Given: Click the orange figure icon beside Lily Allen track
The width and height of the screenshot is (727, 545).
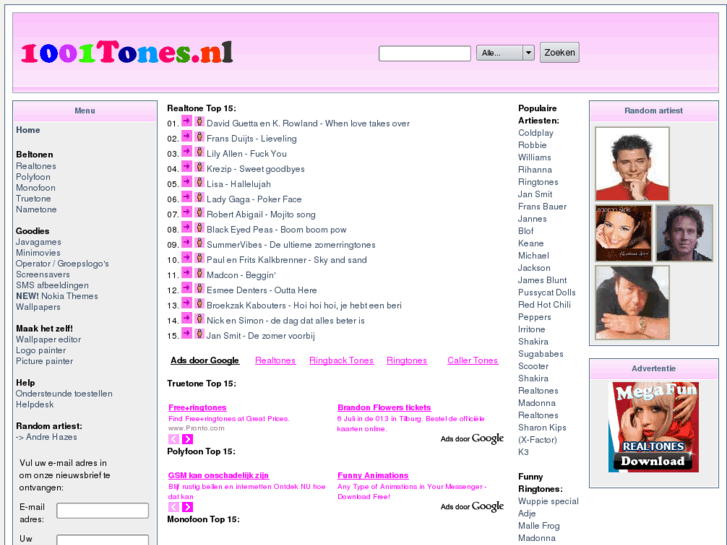Looking at the screenshot, I should (199, 152).
